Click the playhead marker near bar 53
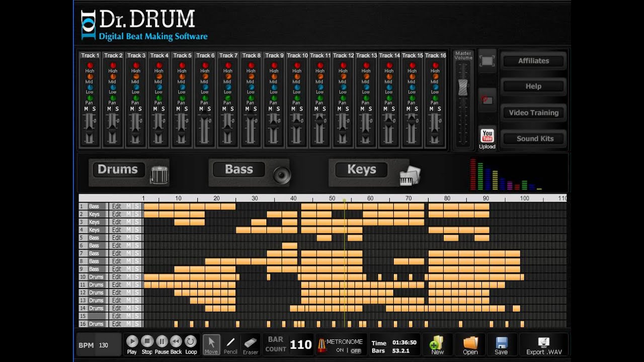This screenshot has width=644, height=362. (345, 201)
